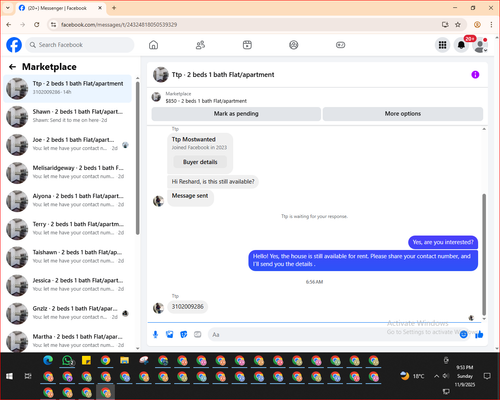Click 'Hi Reshard, is this still available?' message
500x400 pixels.
pyautogui.click(x=213, y=182)
